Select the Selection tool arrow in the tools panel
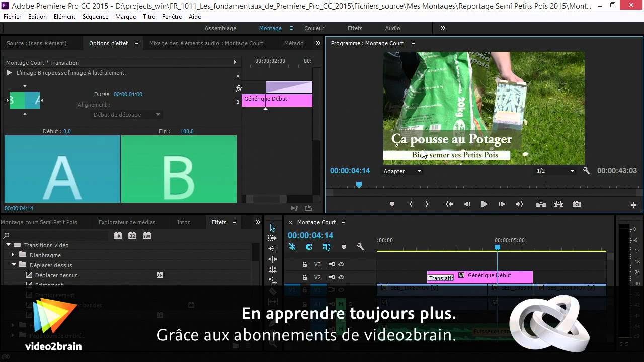644x362 pixels. (x=272, y=228)
